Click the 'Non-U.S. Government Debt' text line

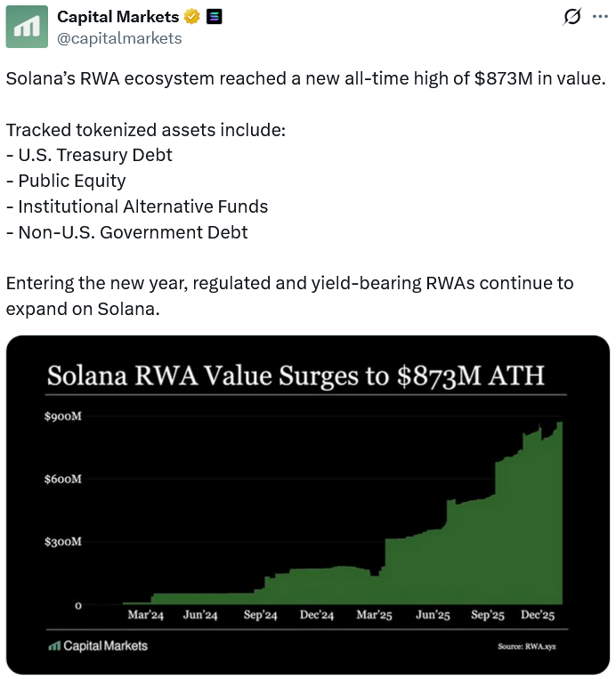click(126, 232)
